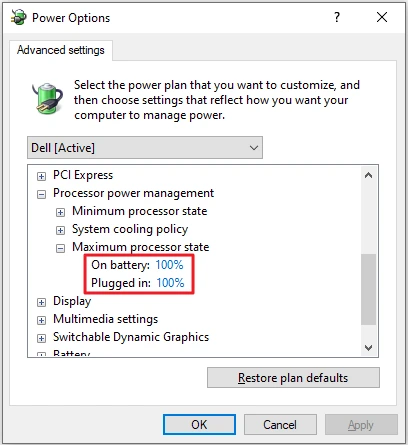The height and width of the screenshot is (445, 408).
Task: Collapse Maximum processor state
Action: pos(60,248)
